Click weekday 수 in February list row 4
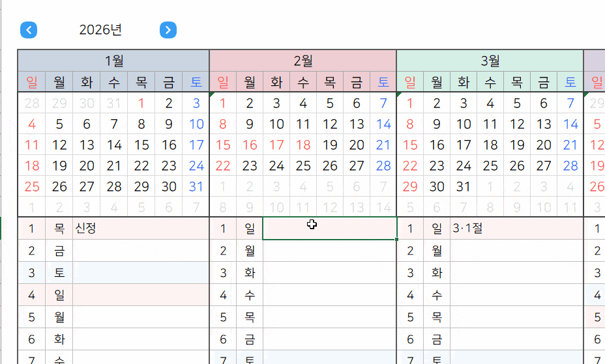The width and height of the screenshot is (605, 364). [250, 295]
